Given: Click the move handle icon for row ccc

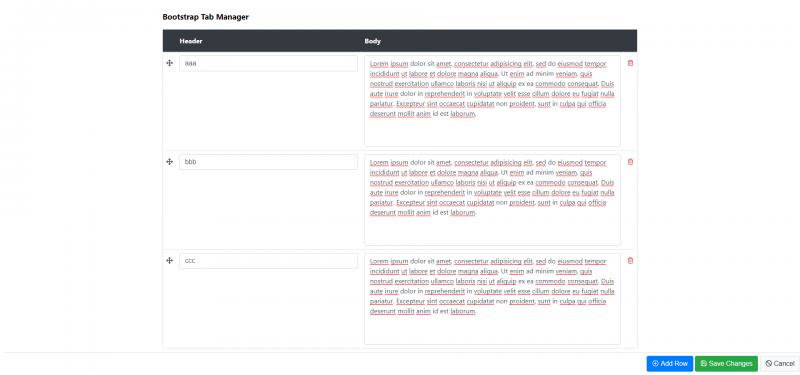Looking at the screenshot, I should 170,261.
